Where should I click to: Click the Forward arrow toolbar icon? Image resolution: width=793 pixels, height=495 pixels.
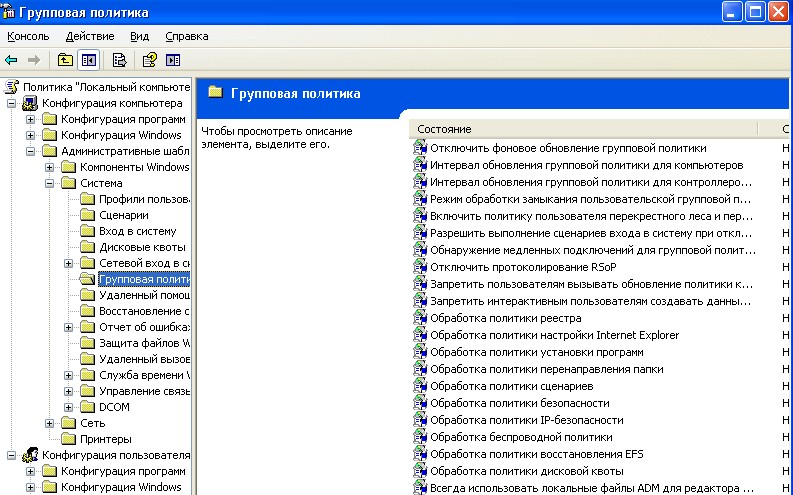coord(34,61)
